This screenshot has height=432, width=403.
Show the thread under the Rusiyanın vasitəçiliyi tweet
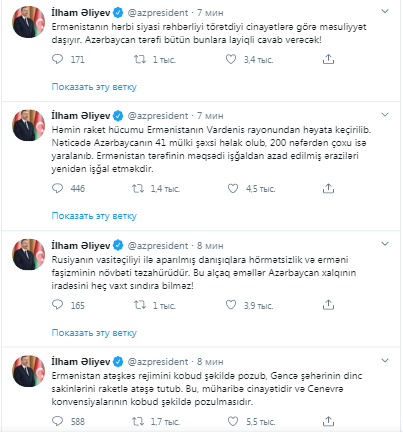coord(94,333)
